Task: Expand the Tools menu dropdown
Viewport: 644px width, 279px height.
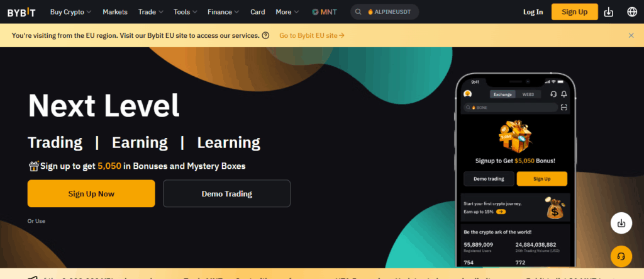Action: pyautogui.click(x=186, y=12)
